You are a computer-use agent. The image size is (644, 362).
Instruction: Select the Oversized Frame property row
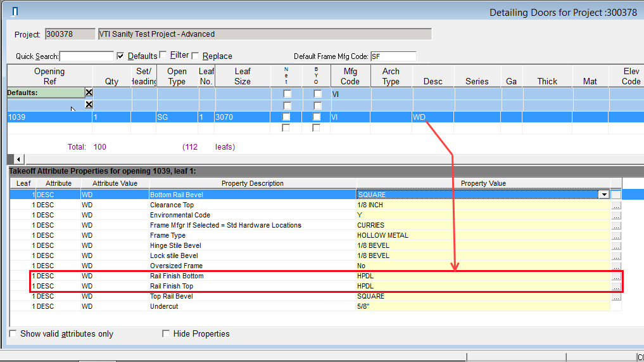pos(316,266)
